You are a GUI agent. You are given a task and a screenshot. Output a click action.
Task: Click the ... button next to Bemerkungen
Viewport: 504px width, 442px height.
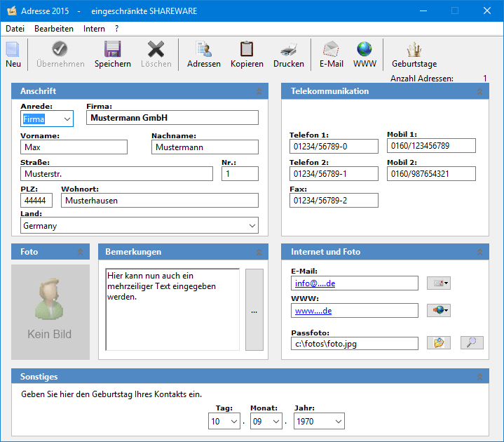tap(254, 310)
